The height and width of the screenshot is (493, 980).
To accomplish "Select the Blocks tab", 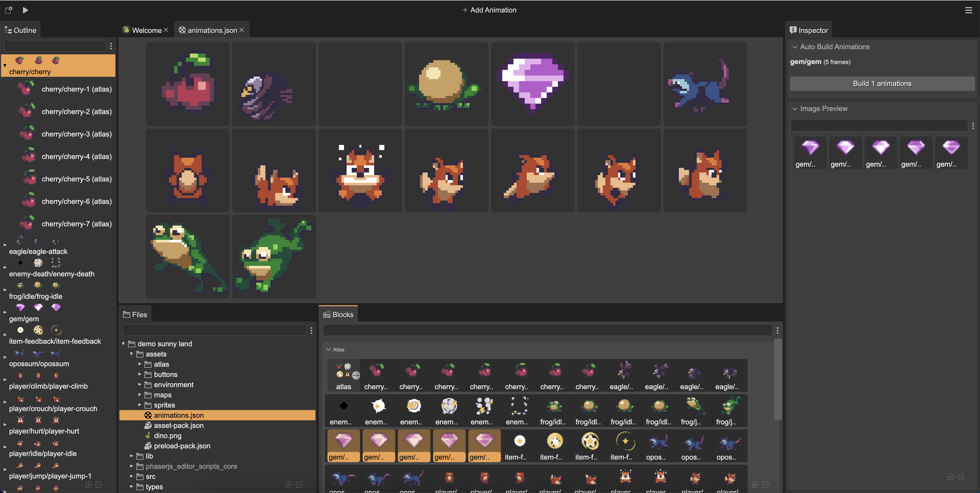I will point(338,315).
